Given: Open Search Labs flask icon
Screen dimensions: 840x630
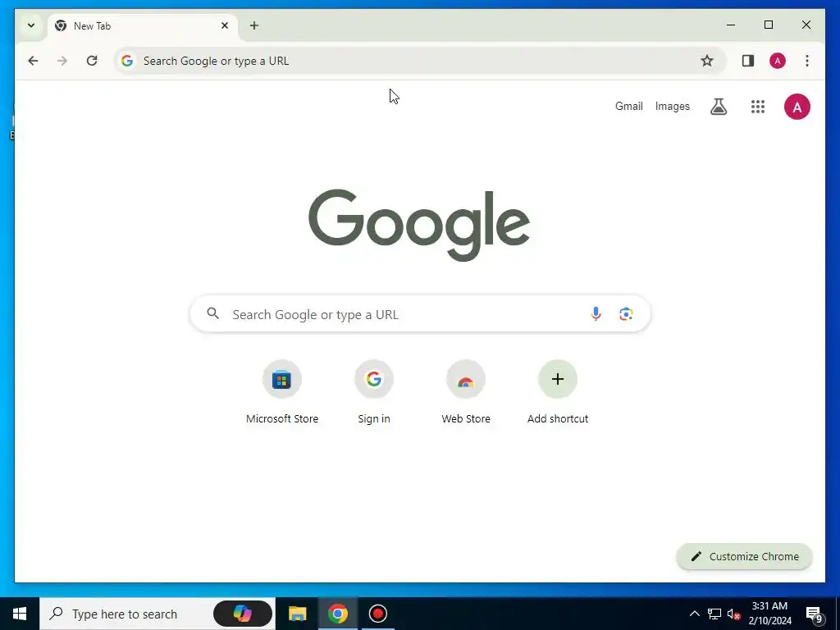Looking at the screenshot, I should coord(719,107).
